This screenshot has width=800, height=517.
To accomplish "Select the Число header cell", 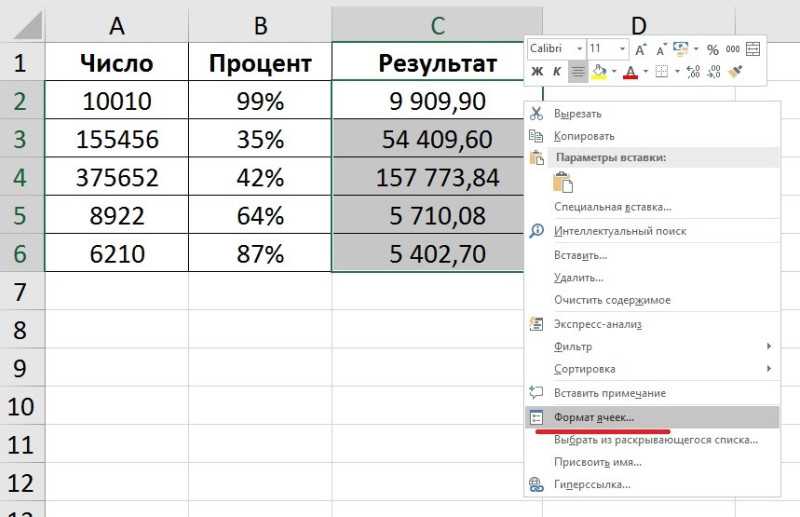I will point(117,62).
